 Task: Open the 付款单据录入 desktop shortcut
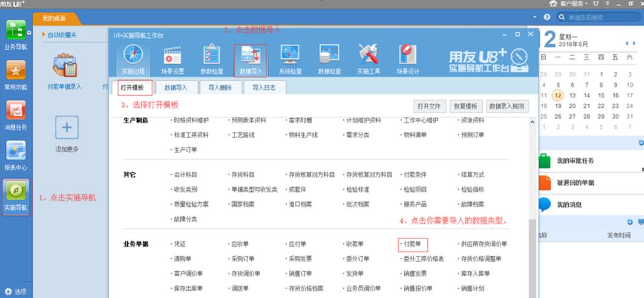(64, 71)
